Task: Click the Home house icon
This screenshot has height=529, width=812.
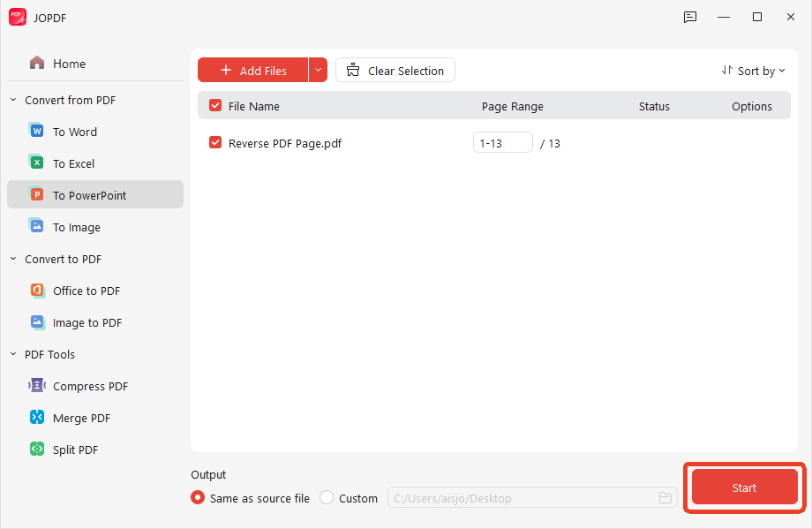Action: tap(37, 64)
